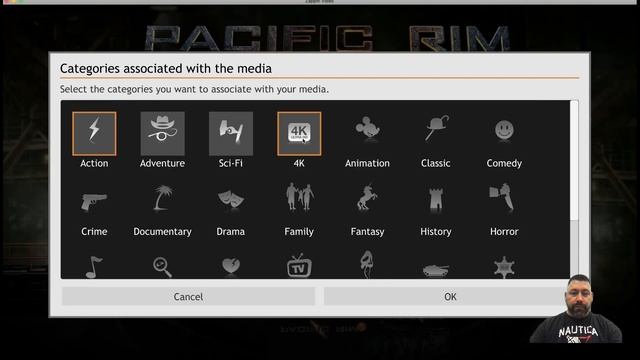
Task: Click the 'Crime' label text
Action: (94, 231)
